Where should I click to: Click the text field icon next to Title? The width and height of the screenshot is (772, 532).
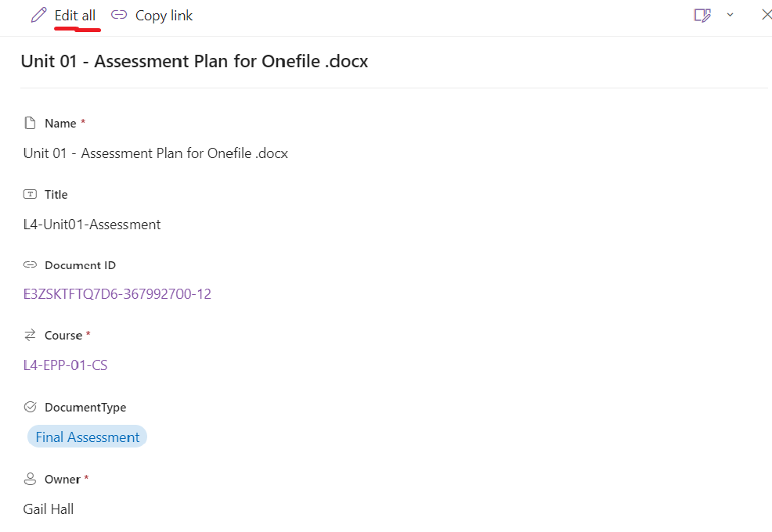tap(31, 194)
